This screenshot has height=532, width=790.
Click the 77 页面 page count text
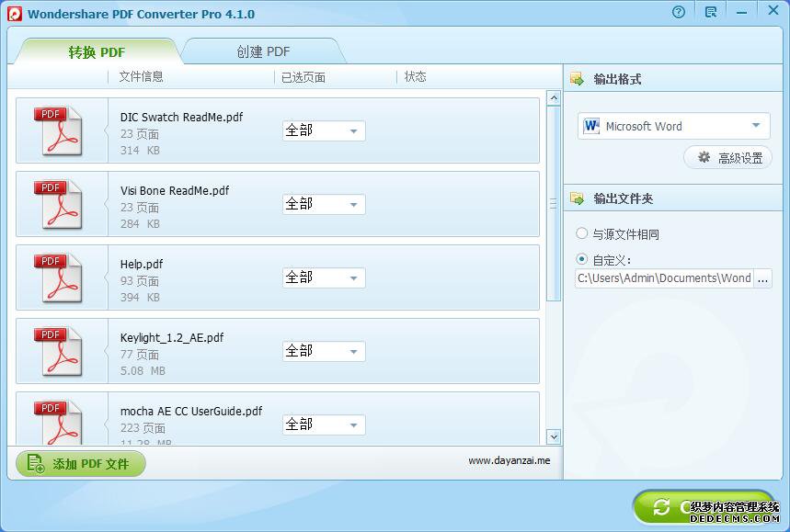[140, 355]
